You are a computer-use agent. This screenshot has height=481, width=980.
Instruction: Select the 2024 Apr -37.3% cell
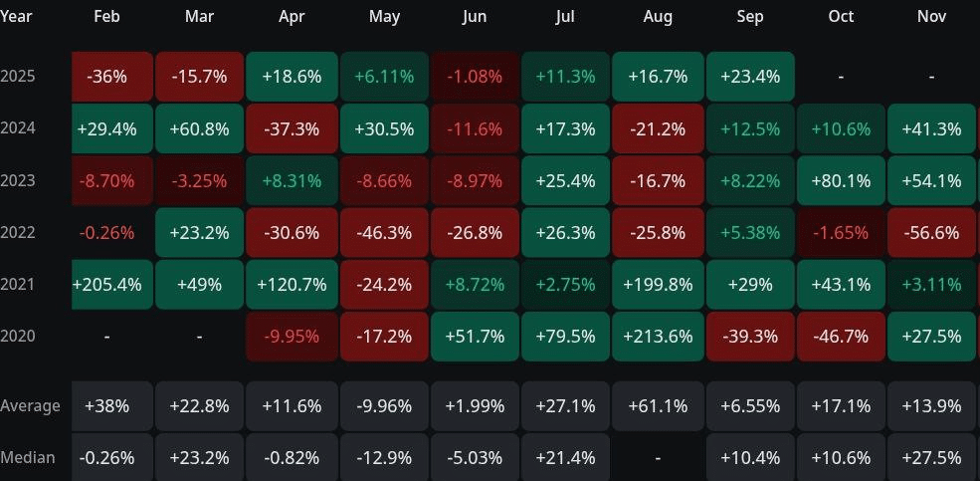[x=292, y=128]
